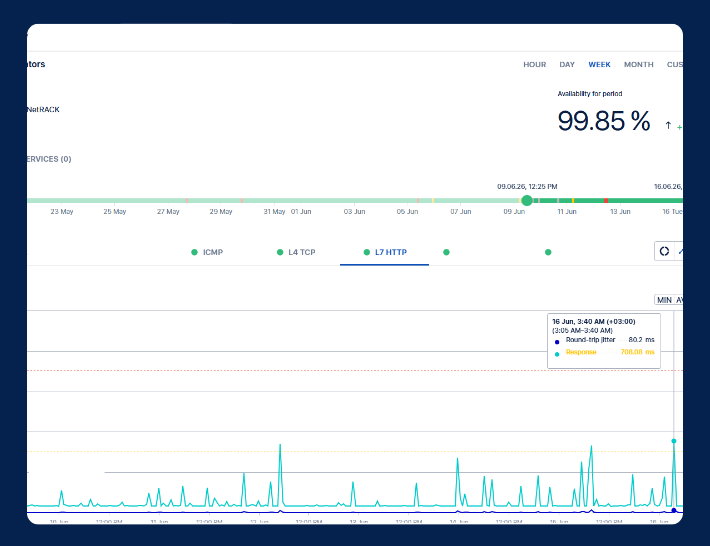Viewport: 710px width, 546px height.
Task: Open the ICMP monitor tab
Action: click(207, 252)
